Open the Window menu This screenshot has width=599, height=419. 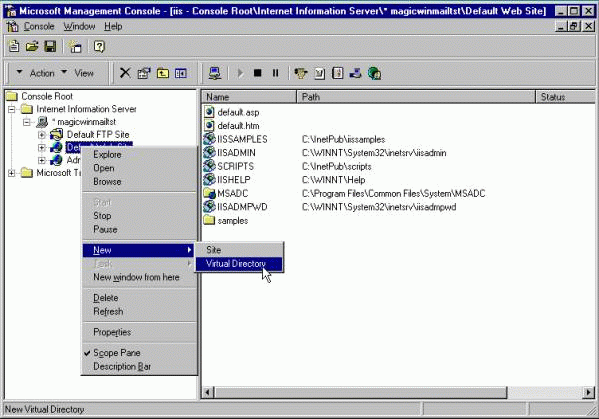pos(79,26)
